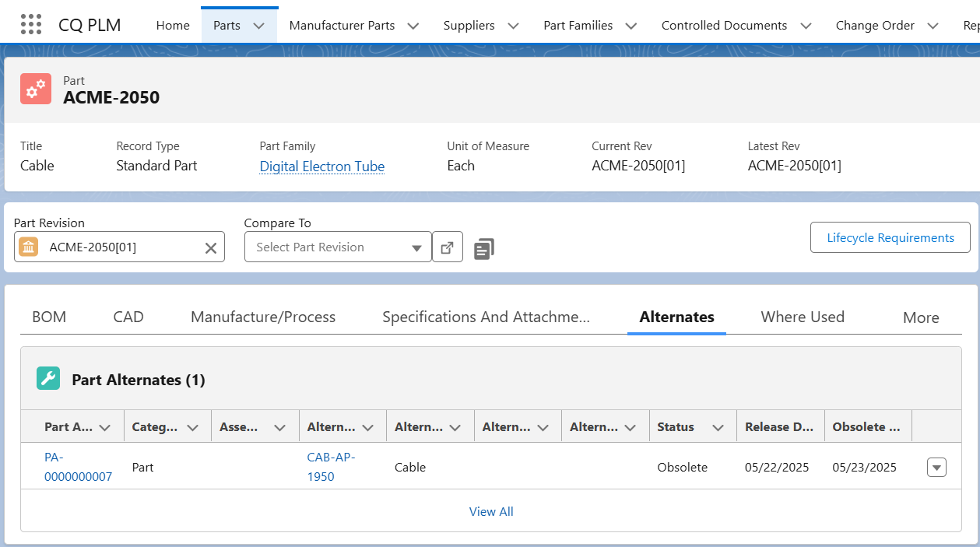
Task: Click the Lifecycle Requirements button
Action: point(890,238)
